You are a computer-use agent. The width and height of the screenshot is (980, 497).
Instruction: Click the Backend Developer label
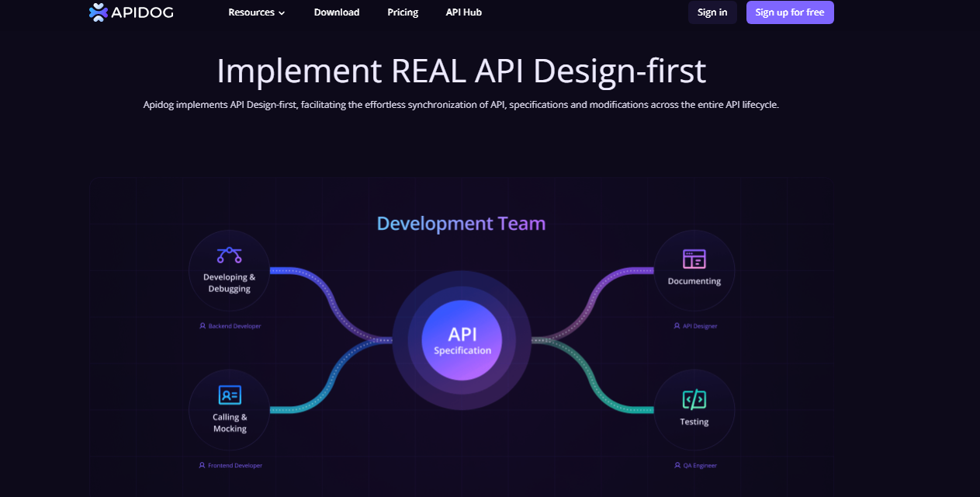(x=235, y=326)
